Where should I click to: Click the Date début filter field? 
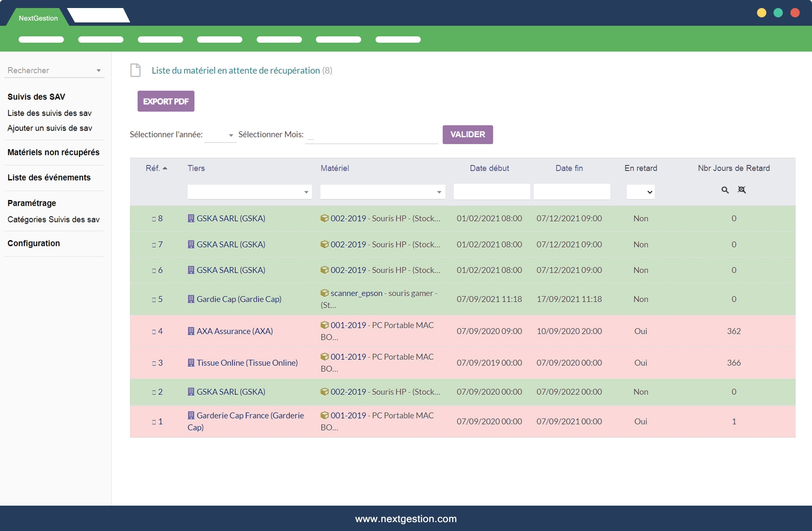pyautogui.click(x=491, y=192)
